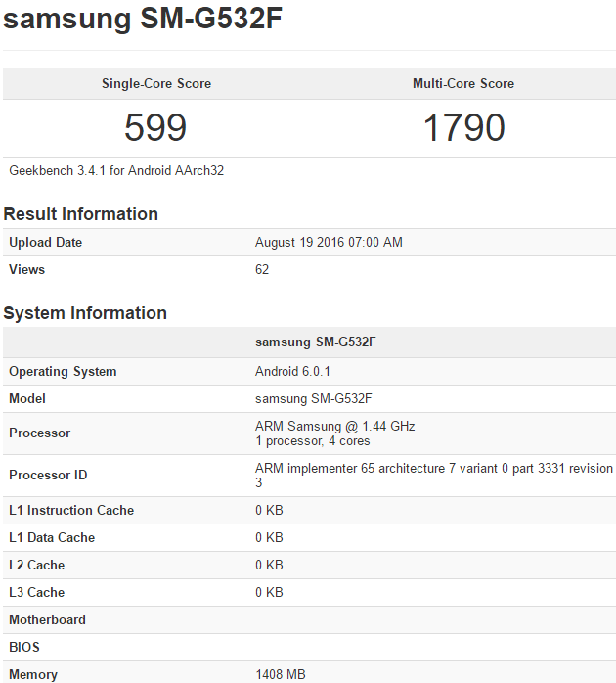The height and width of the screenshot is (683, 616).
Task: Click the multi-core score value 1790
Action: 463,128
